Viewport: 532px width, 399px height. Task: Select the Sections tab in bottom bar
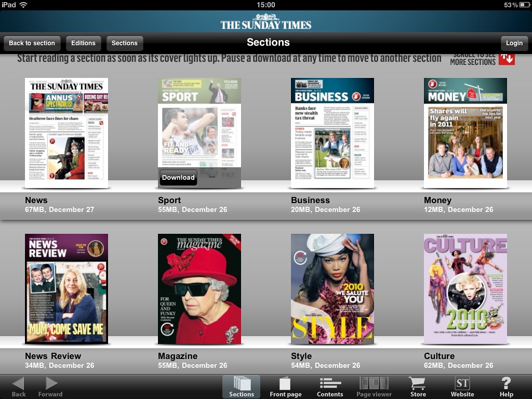pos(242,387)
